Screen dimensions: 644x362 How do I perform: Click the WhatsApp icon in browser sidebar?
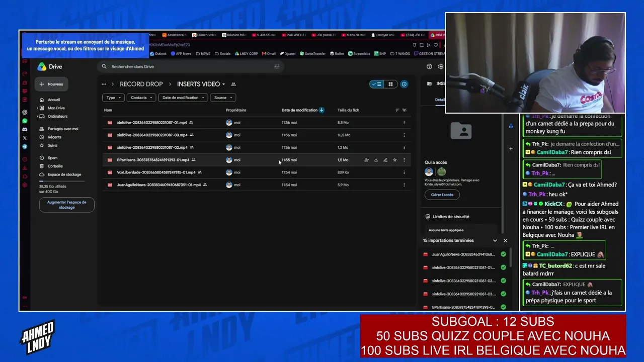25,121
